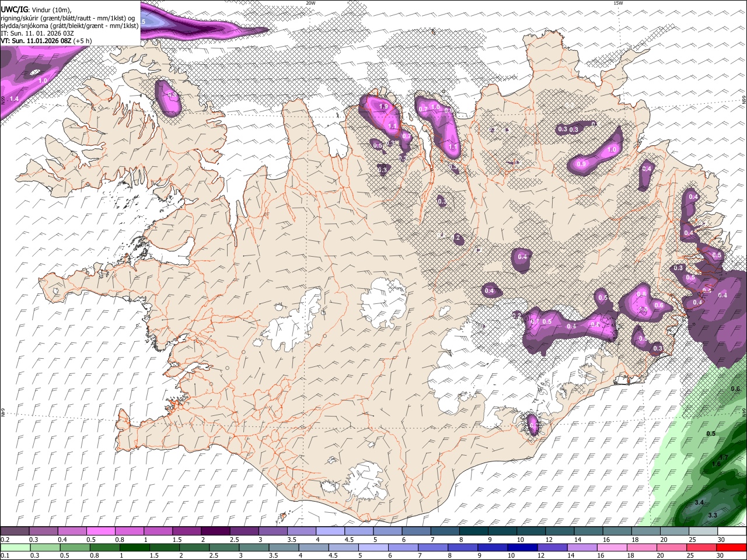Pick the darkest purple 2 snow-scale swatch
This screenshot has width=747, height=560.
(215, 531)
